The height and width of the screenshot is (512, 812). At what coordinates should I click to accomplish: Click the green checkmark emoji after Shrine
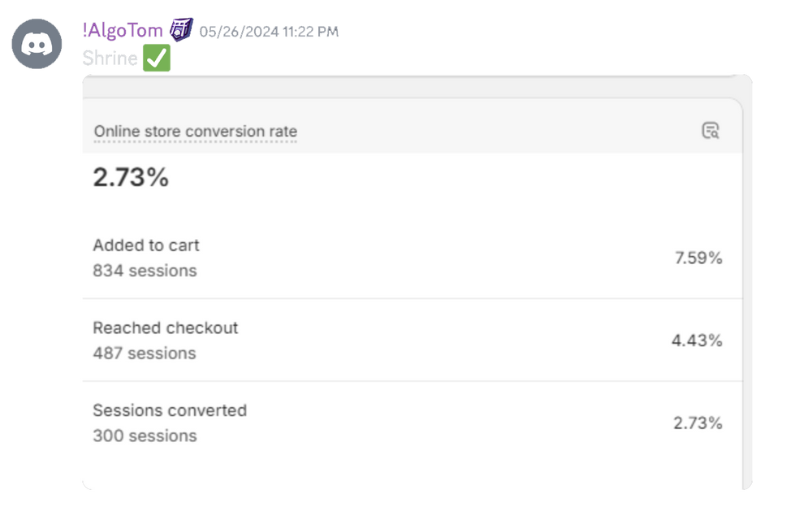coord(155,59)
